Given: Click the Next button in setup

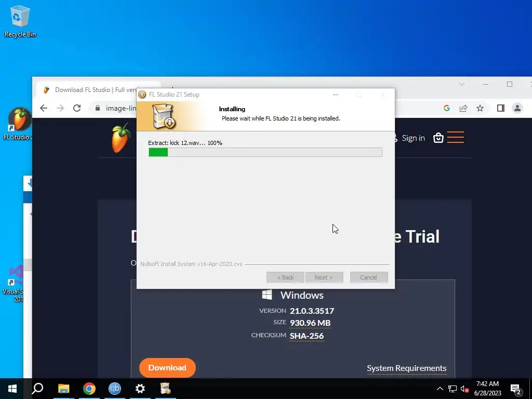Looking at the screenshot, I should coord(324,277).
